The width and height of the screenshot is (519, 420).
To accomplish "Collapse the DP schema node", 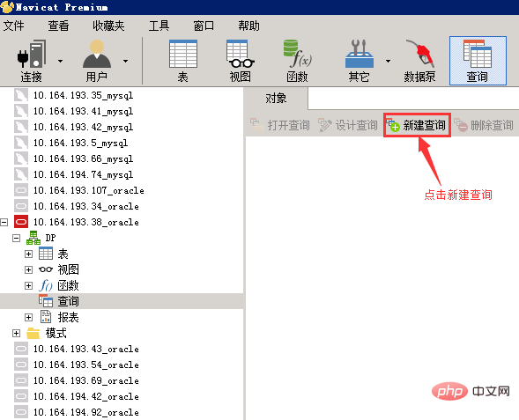I will pyautogui.click(x=16, y=238).
